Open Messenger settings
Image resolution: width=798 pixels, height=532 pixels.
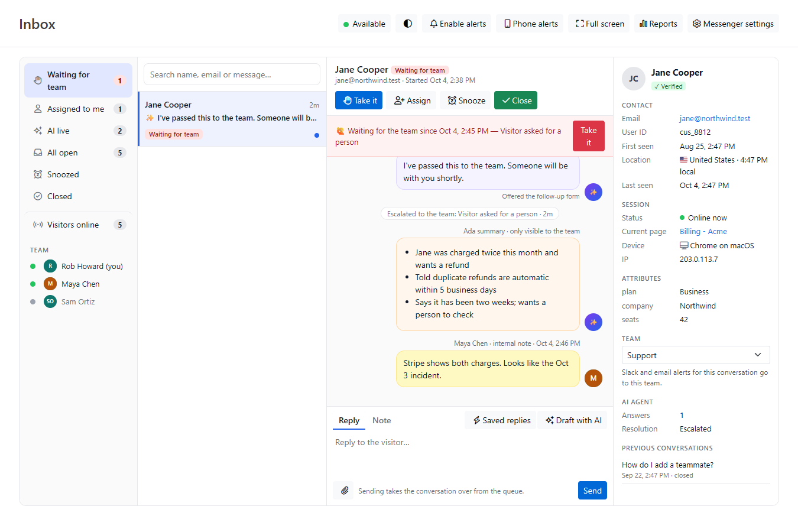tap(733, 24)
